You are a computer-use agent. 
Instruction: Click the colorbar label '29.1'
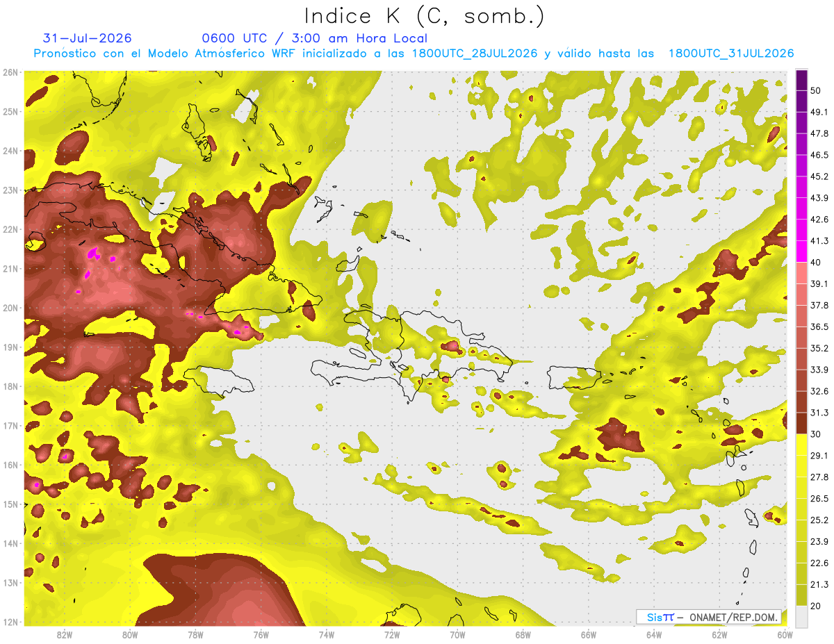coord(819,456)
